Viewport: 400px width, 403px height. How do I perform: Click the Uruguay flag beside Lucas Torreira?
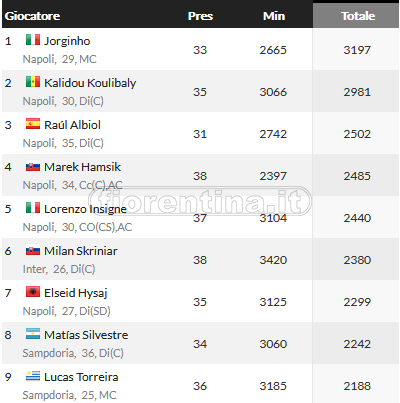pos(33,376)
